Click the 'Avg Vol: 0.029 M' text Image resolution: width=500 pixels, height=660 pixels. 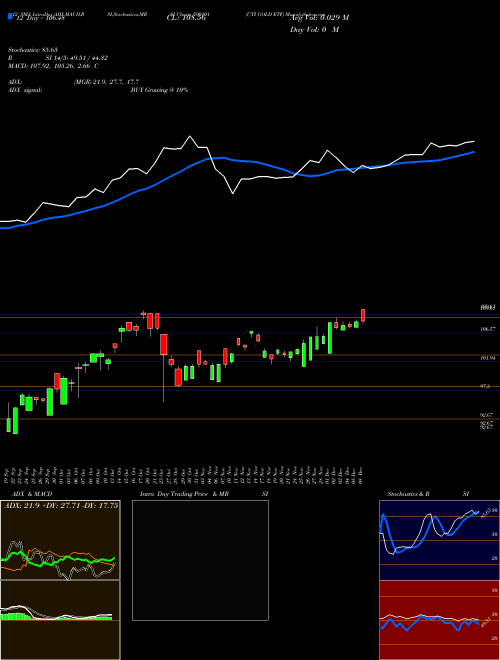tap(319, 18)
